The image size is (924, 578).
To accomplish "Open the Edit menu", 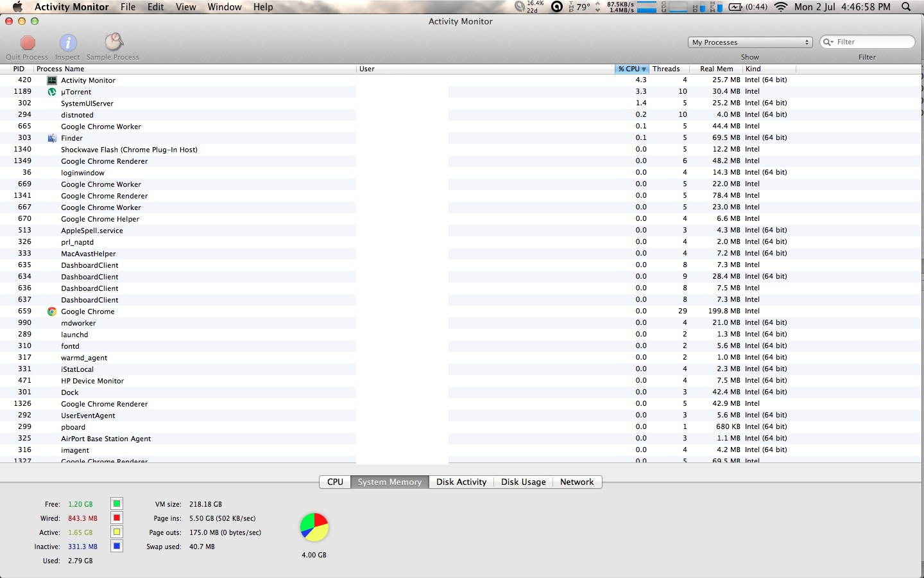I will click(156, 7).
